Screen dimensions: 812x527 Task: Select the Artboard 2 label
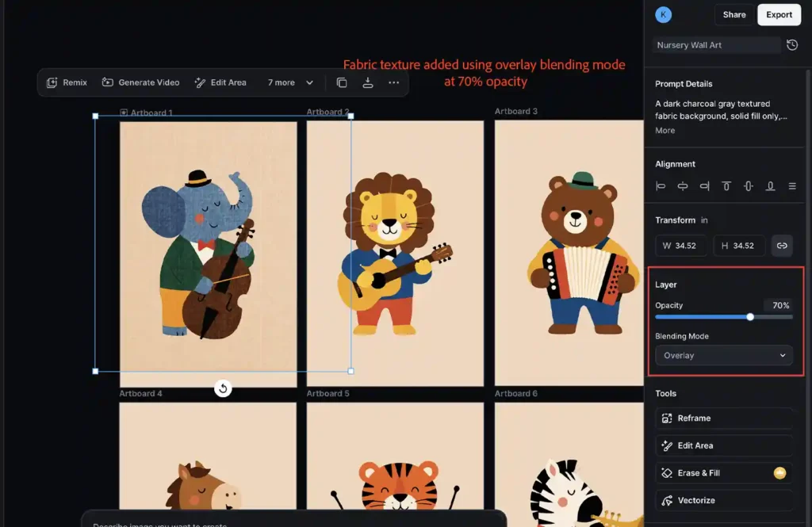coord(327,111)
